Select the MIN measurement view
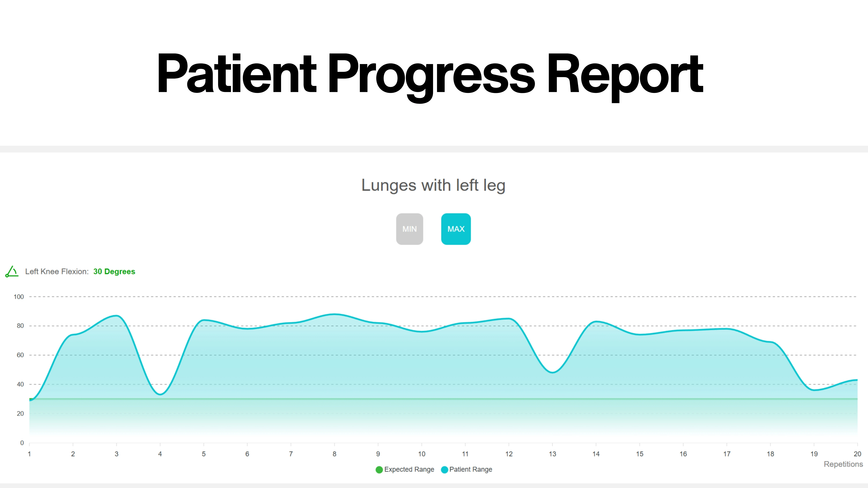 click(x=409, y=229)
